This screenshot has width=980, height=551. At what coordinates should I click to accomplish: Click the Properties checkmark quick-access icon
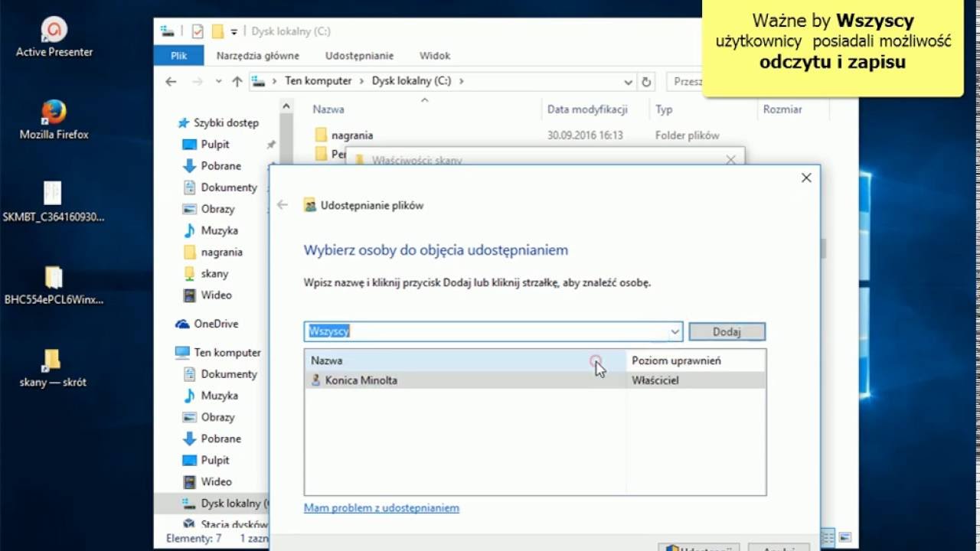pos(198,31)
